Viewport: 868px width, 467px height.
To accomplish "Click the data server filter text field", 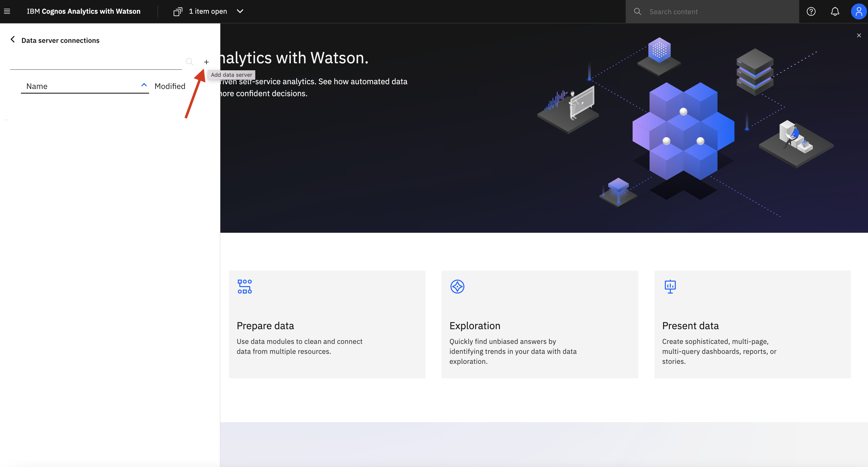I will pos(96,62).
